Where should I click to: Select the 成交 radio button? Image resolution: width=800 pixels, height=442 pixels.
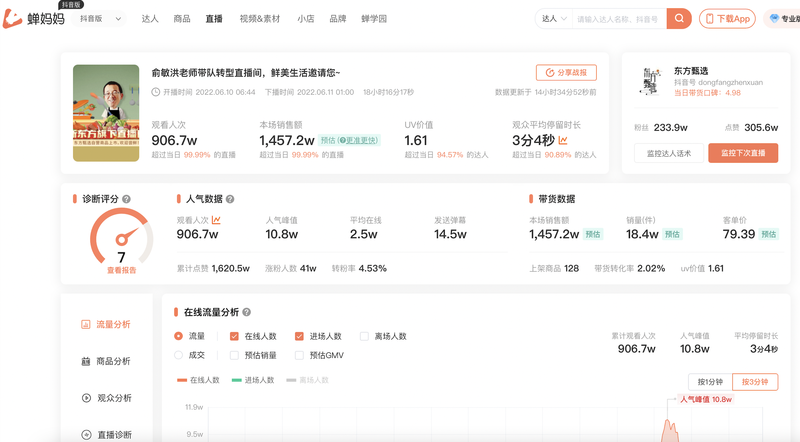(x=179, y=355)
